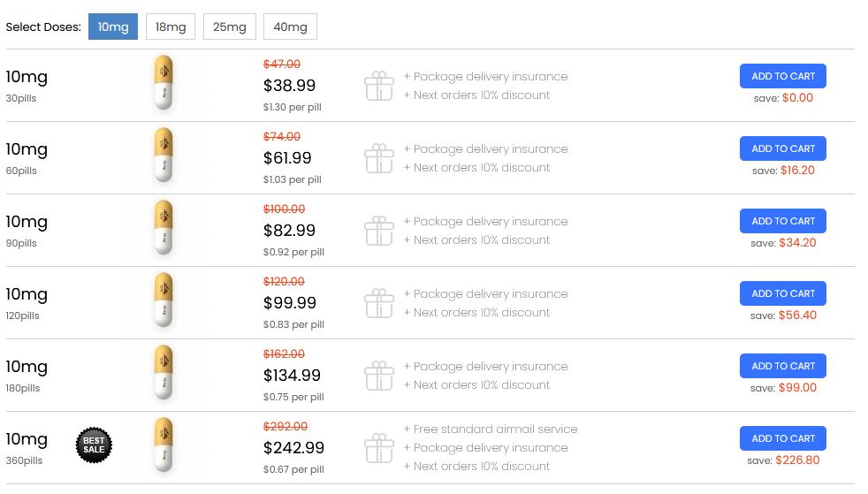
Task: Add 180 pills at $134.99 to cart
Action: point(783,366)
